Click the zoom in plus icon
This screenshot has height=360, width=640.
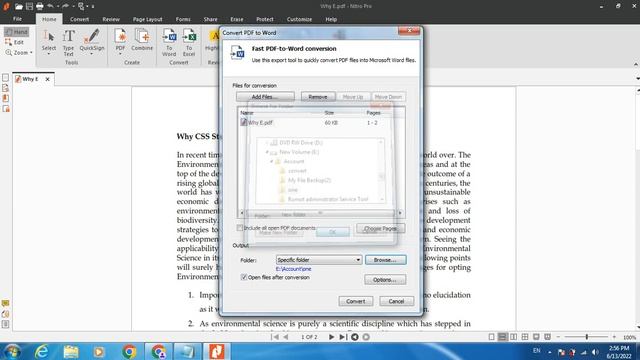coord(614,337)
